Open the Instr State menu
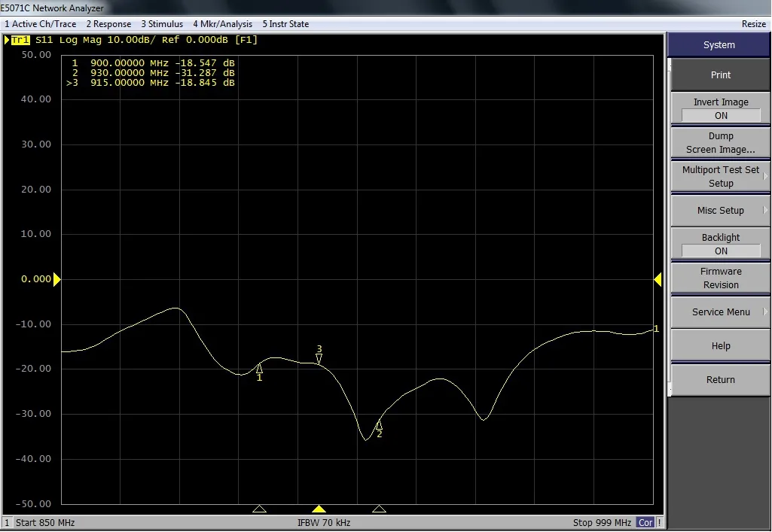The image size is (772, 532). pos(285,24)
